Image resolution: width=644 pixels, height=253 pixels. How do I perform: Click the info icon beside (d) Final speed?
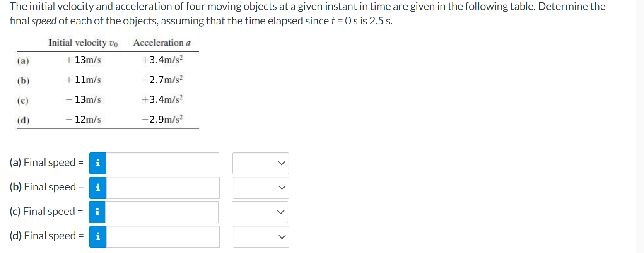98,236
